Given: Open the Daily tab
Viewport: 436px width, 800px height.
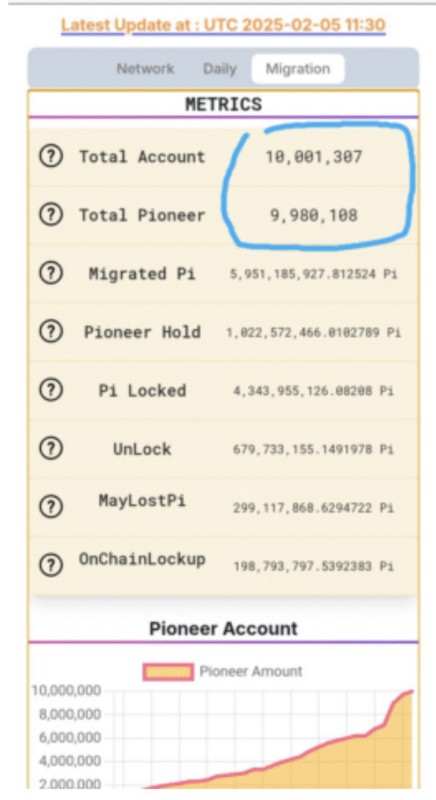Looking at the screenshot, I should (220, 68).
